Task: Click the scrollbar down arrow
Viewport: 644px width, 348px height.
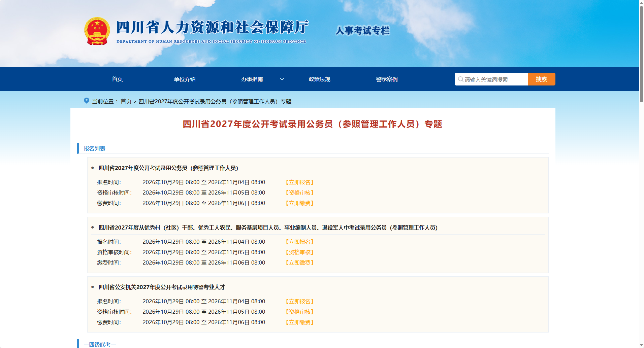Action: pyautogui.click(x=641, y=345)
